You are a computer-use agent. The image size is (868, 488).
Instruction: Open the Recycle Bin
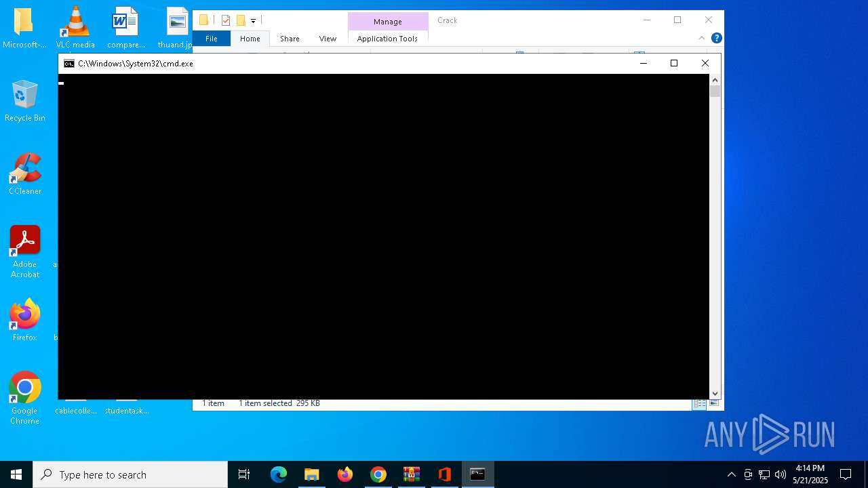(x=25, y=101)
